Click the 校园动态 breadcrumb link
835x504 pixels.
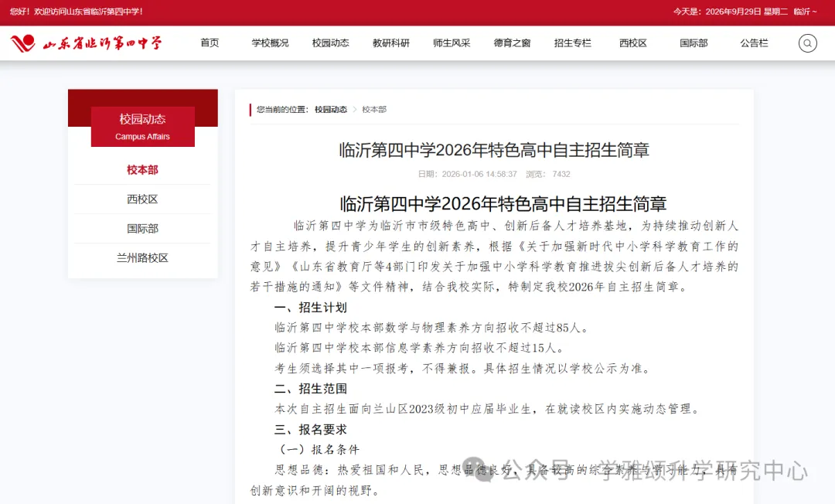(331, 109)
